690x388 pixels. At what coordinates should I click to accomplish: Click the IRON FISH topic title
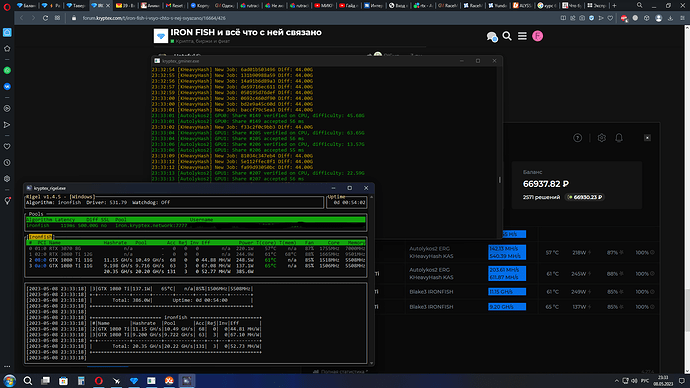246,32
